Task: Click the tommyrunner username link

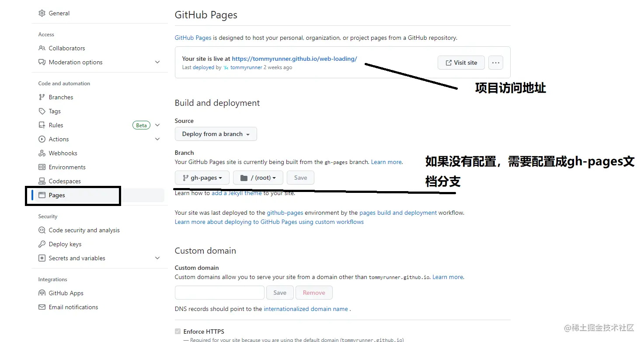Action: pyautogui.click(x=246, y=67)
